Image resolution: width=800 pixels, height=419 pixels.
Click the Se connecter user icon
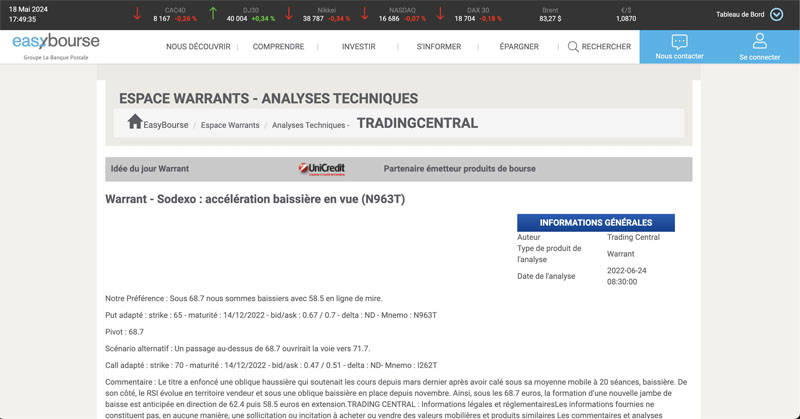tap(760, 41)
